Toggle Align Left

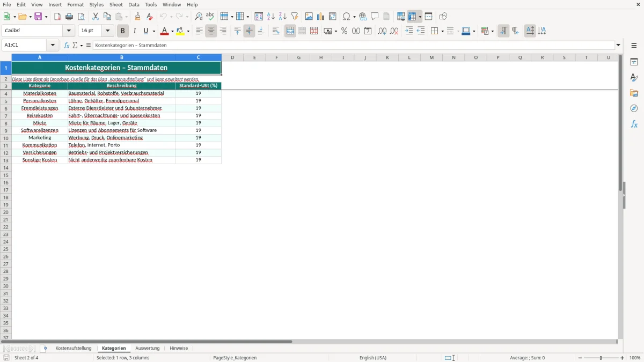tap(199, 31)
